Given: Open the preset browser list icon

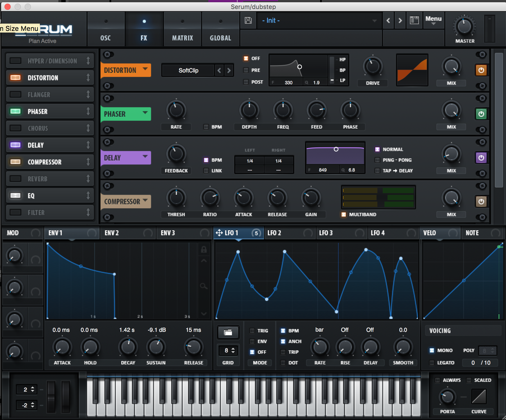Looking at the screenshot, I should [x=414, y=20].
